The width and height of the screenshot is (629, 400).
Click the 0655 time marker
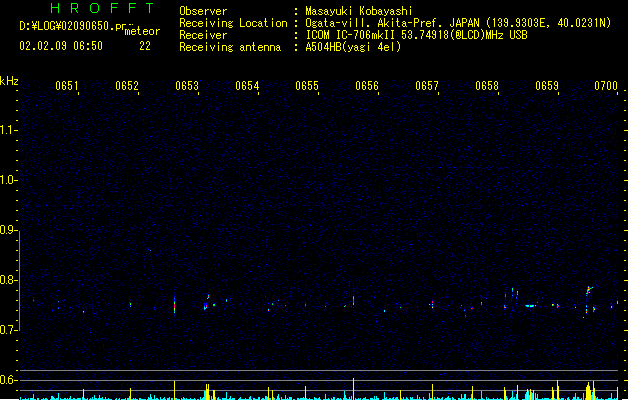307,86
